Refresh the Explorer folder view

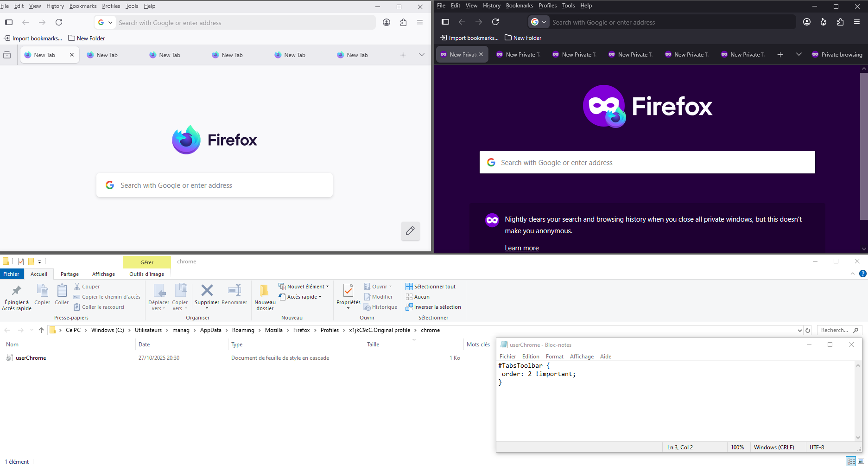click(808, 330)
